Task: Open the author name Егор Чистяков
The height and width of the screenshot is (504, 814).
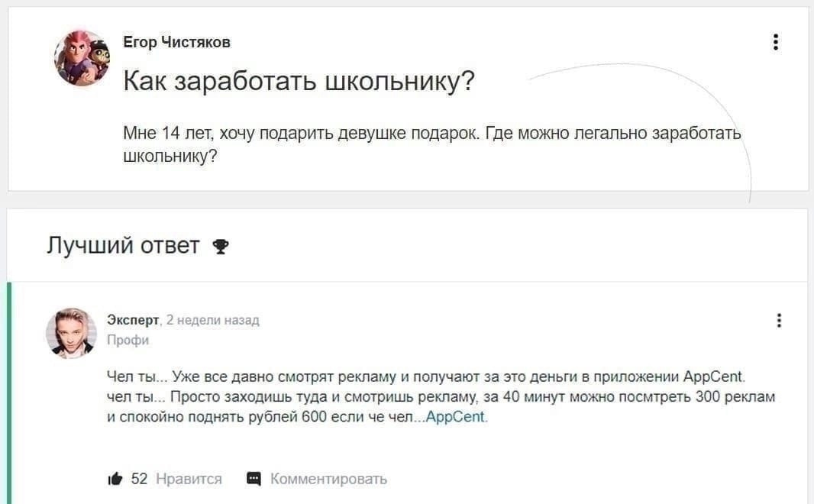Action: click(176, 42)
